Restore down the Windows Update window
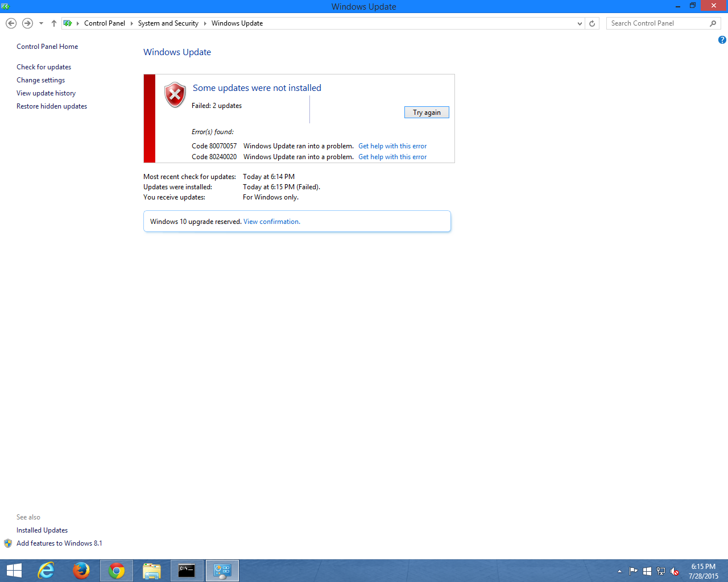 coord(693,6)
